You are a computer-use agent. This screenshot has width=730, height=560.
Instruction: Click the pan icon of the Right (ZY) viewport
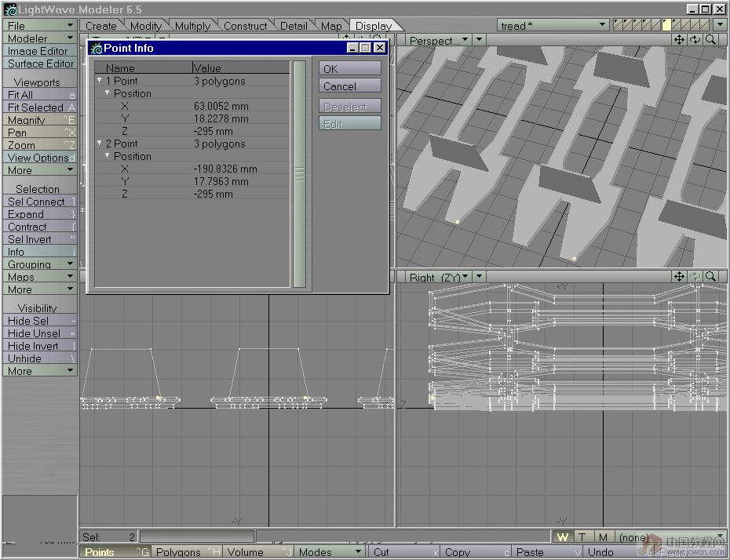[679, 277]
